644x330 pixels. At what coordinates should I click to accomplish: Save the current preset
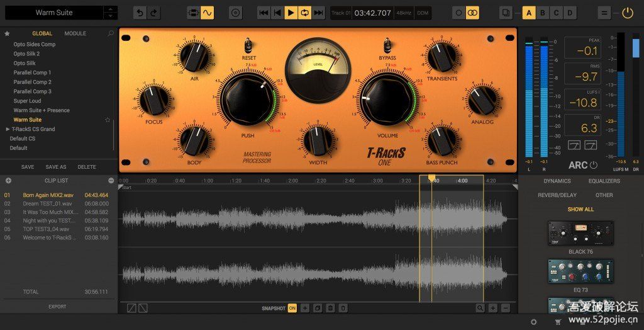tap(28, 167)
